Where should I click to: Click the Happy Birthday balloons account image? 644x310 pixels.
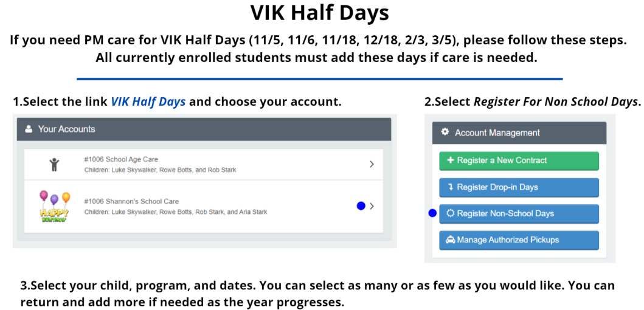click(x=55, y=207)
